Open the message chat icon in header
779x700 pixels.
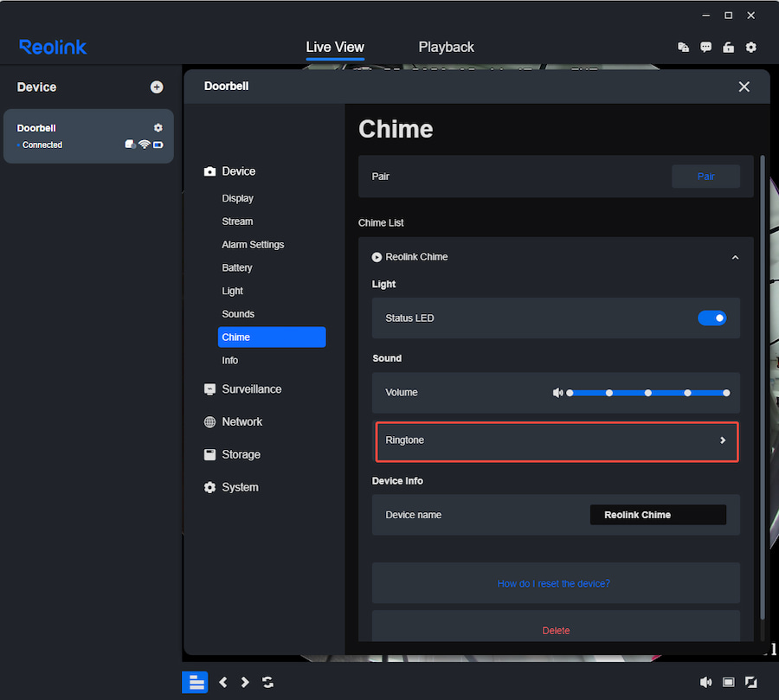[x=705, y=48]
